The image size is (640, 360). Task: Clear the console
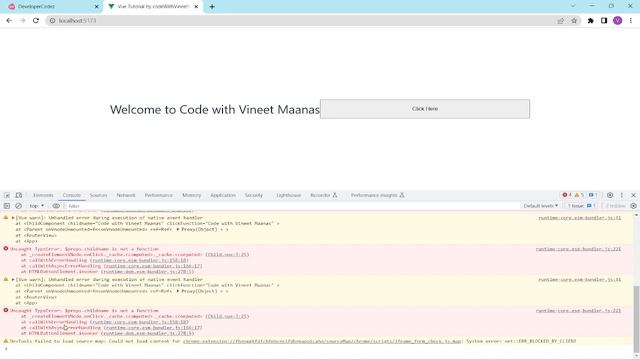[18, 206]
